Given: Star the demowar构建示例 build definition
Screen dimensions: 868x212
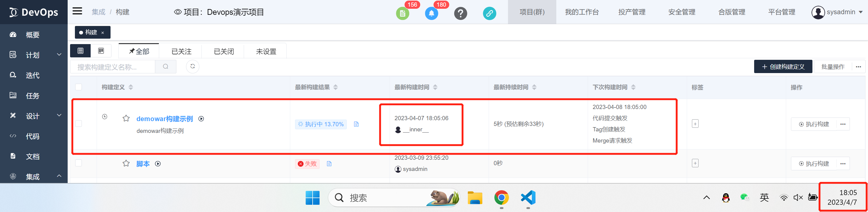Looking at the screenshot, I should [x=126, y=118].
